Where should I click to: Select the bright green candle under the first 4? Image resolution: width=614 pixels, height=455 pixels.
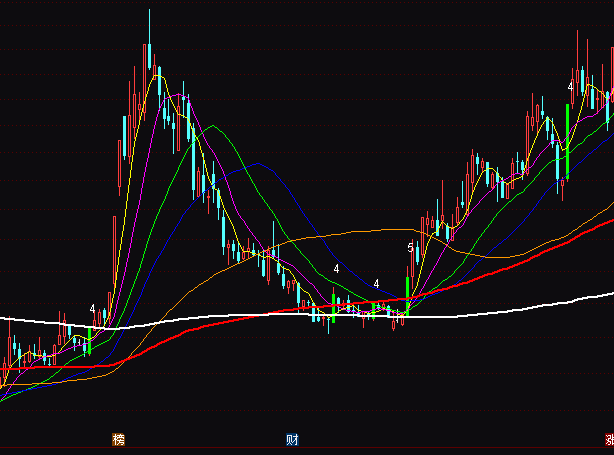89,340
